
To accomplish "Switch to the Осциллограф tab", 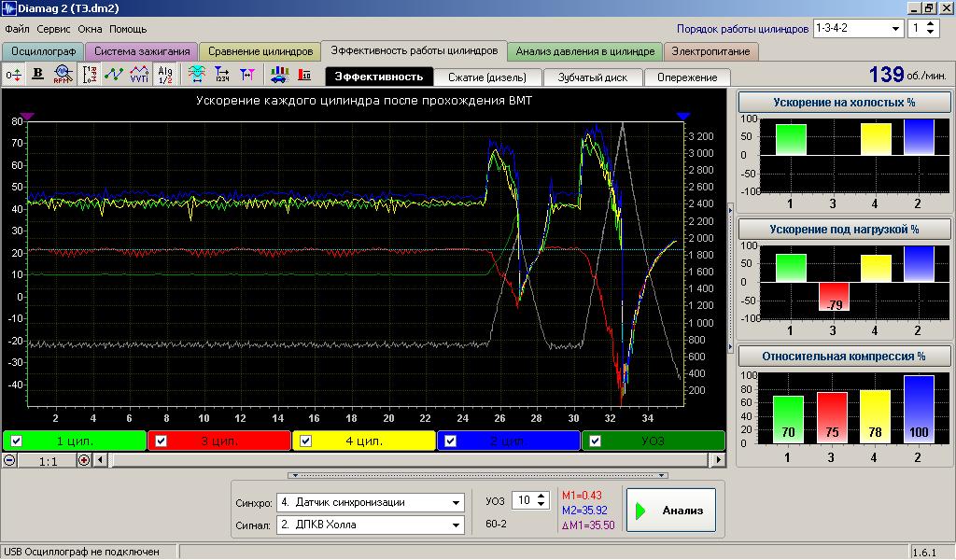I will click(x=43, y=51).
